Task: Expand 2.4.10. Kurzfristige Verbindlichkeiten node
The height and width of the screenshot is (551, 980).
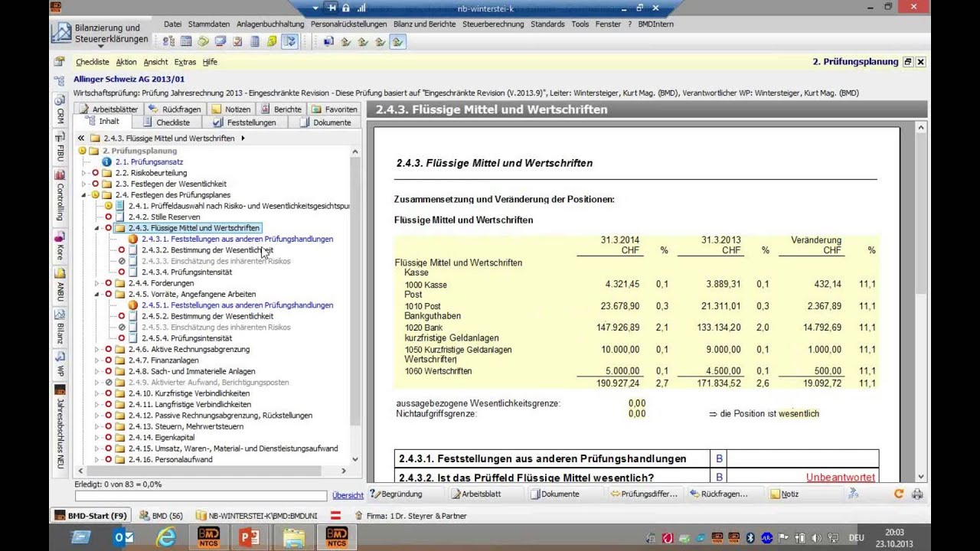Action: (97, 393)
